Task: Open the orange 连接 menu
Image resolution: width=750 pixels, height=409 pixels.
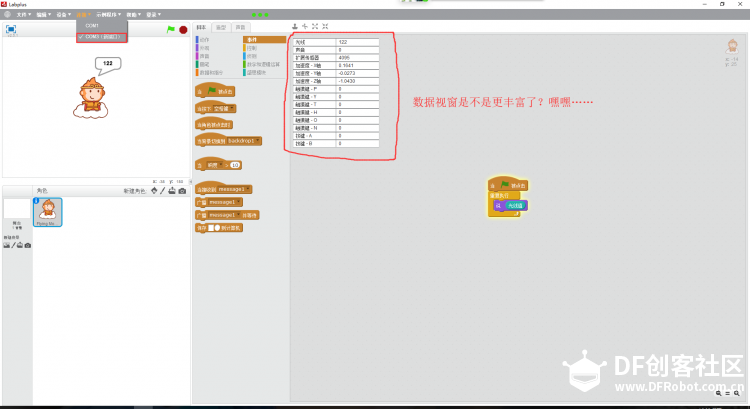Action: pyautogui.click(x=84, y=15)
